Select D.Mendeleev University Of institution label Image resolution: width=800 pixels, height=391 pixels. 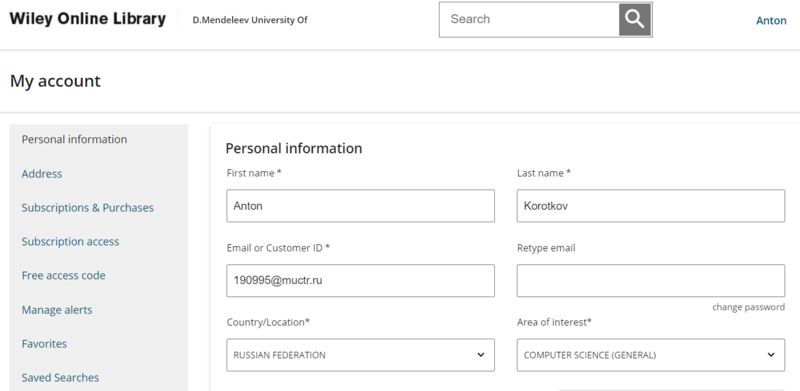pyautogui.click(x=250, y=20)
